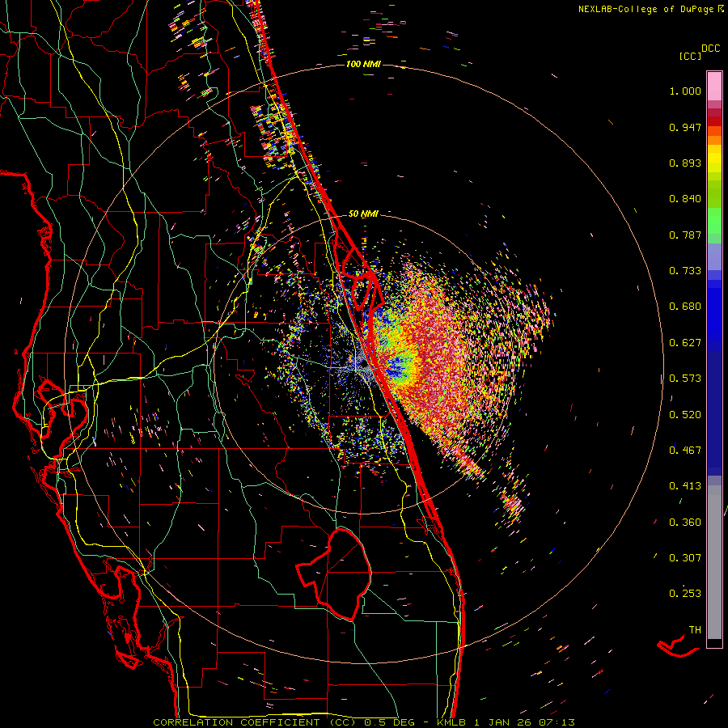Click the 0.253 scale value

(685, 594)
